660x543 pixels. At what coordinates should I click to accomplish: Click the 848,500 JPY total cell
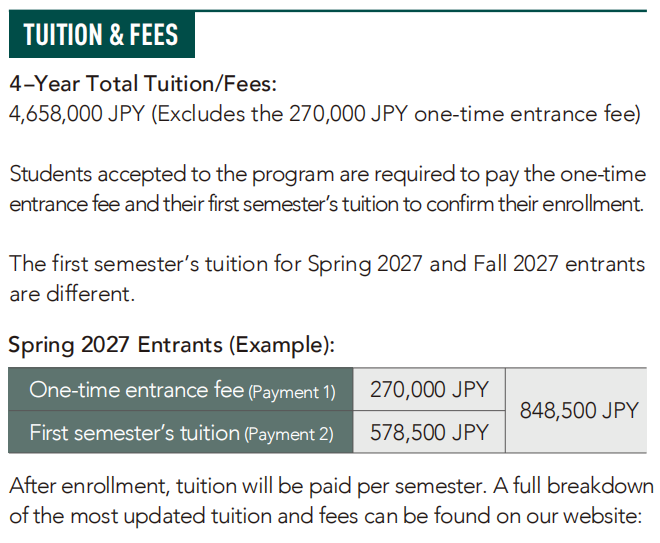[x=576, y=410]
